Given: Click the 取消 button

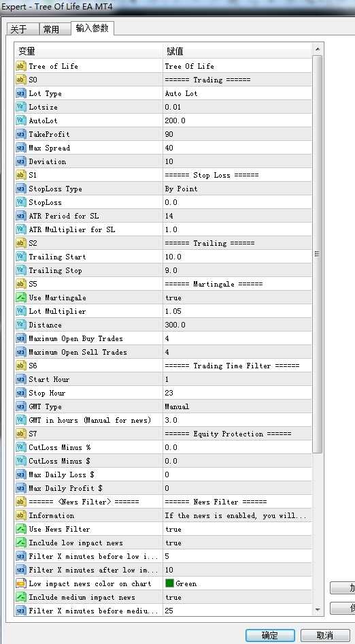Looking at the screenshot, I should (x=325, y=635).
